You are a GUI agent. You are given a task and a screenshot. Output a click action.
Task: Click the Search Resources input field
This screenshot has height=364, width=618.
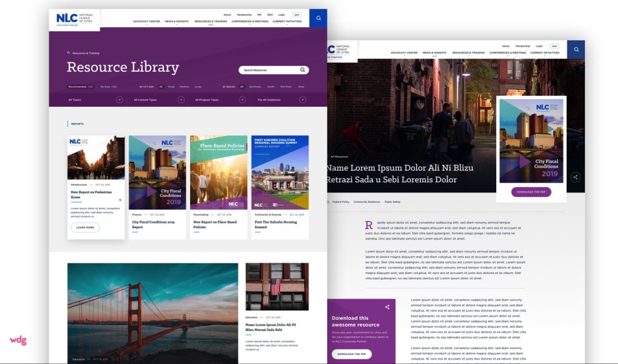tap(269, 70)
